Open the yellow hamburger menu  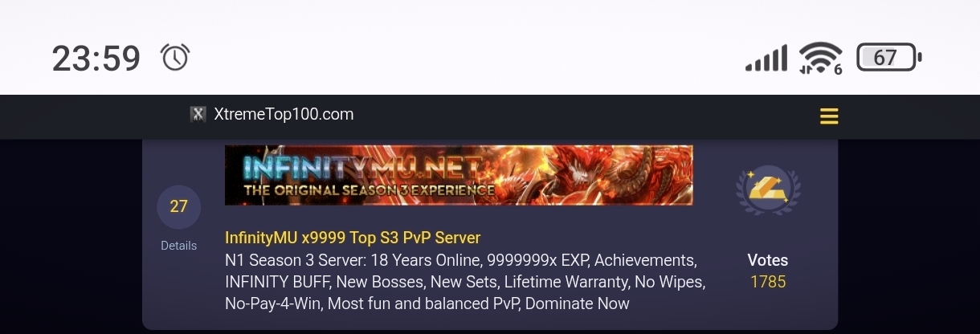pos(829,116)
